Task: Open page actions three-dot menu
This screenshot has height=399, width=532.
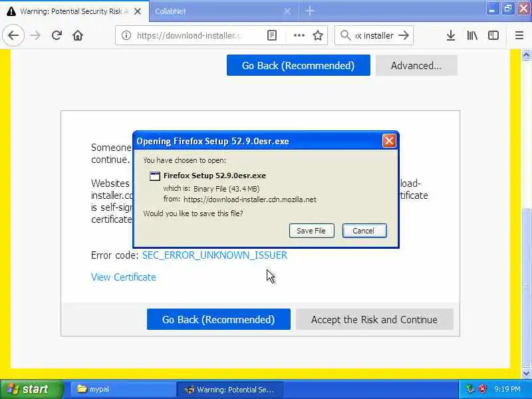Action: 299,35
